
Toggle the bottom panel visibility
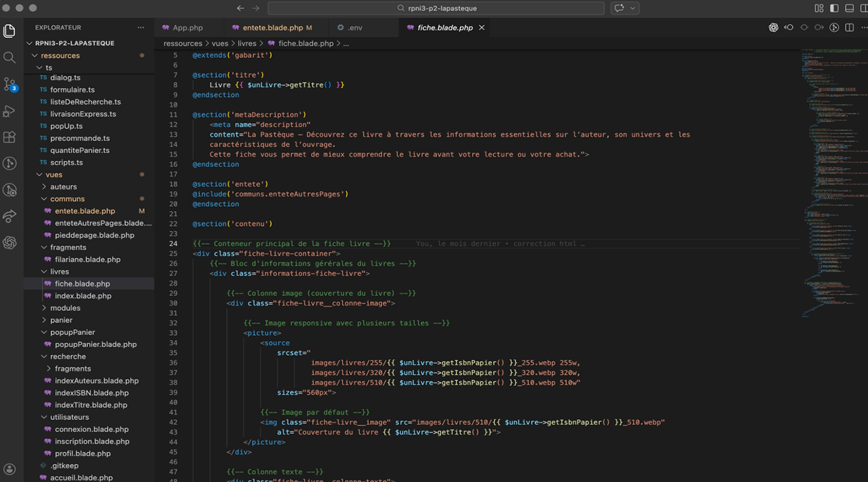coord(849,8)
